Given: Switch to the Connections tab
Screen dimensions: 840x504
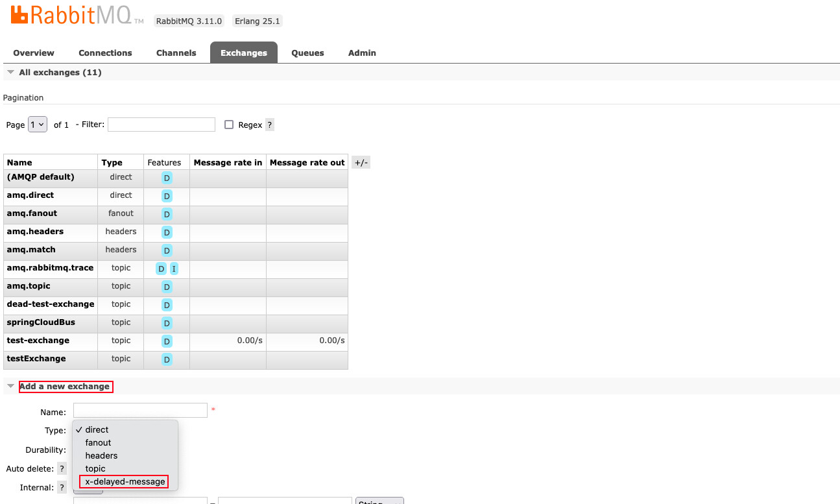Looking at the screenshot, I should click(105, 53).
